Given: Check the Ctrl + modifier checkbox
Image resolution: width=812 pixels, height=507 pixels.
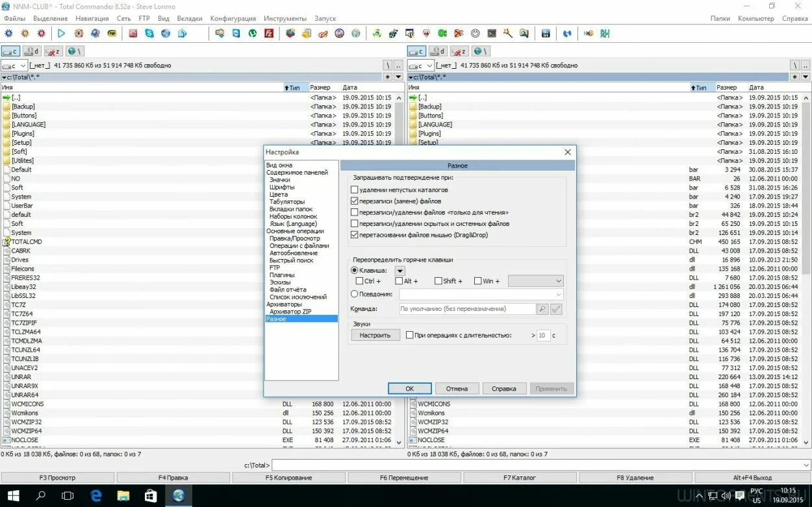Looking at the screenshot, I should pyautogui.click(x=359, y=281).
